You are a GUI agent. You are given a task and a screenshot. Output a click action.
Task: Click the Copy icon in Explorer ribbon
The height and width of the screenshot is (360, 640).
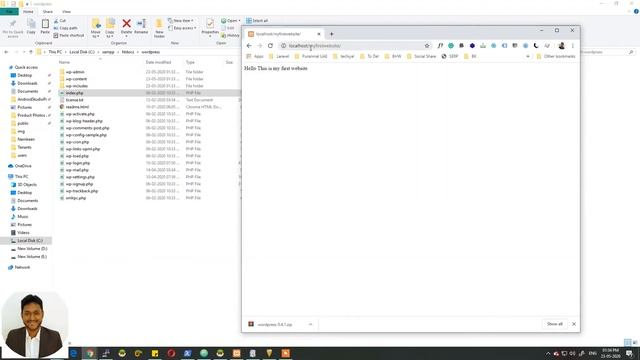(x=31, y=26)
